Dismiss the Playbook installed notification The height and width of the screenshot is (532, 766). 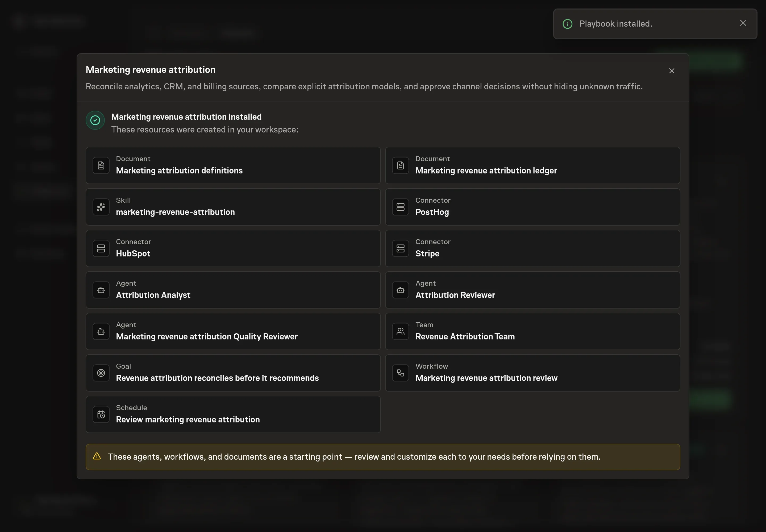tap(743, 23)
